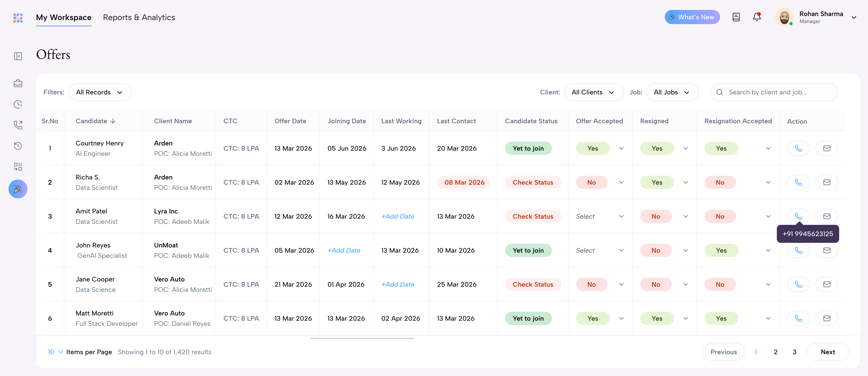Click +Add Date for John Reyes joining

pos(344,250)
